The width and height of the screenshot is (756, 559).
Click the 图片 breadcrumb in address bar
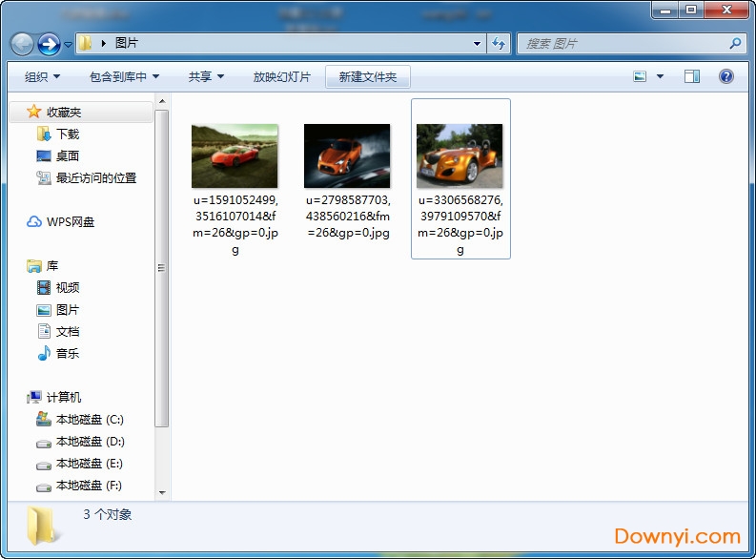click(x=127, y=44)
